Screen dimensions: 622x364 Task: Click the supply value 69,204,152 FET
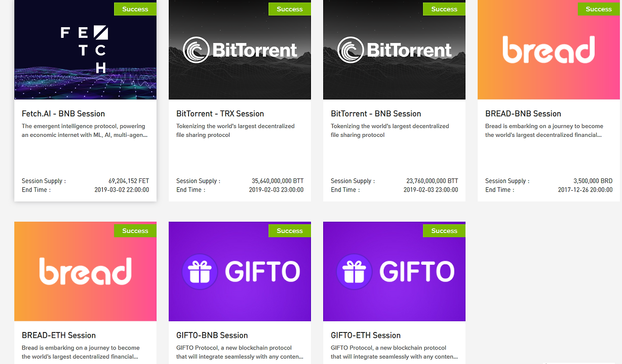[129, 181]
